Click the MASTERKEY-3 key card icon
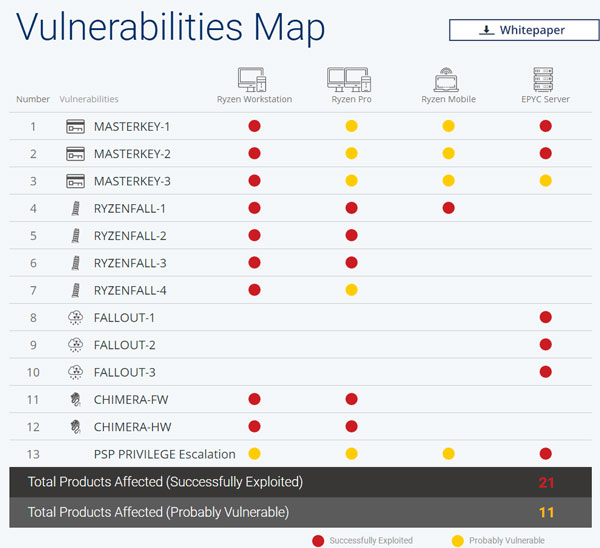Screen dimensions: 600x548 [75, 181]
